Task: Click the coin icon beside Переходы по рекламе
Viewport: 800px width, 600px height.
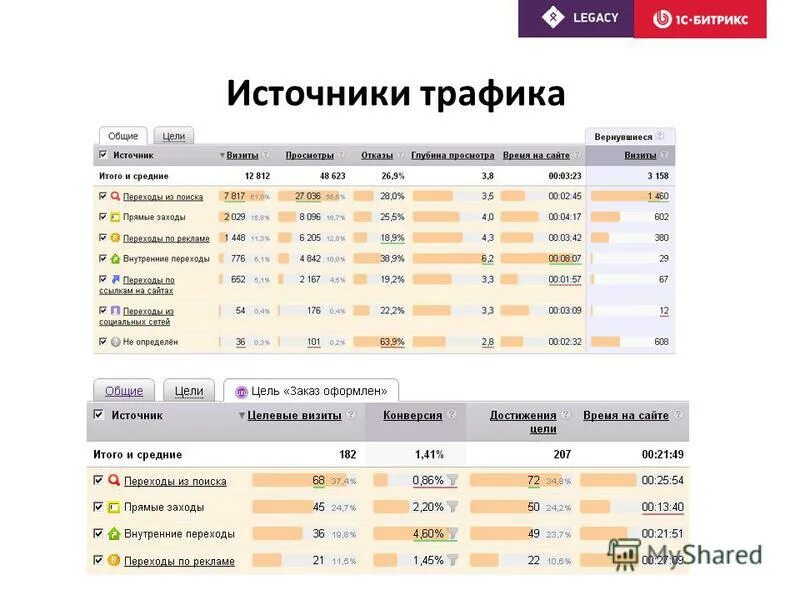Action: click(115, 237)
